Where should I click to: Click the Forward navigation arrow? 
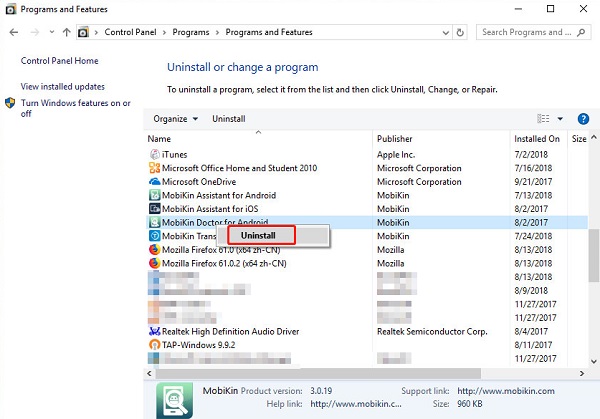click(34, 32)
